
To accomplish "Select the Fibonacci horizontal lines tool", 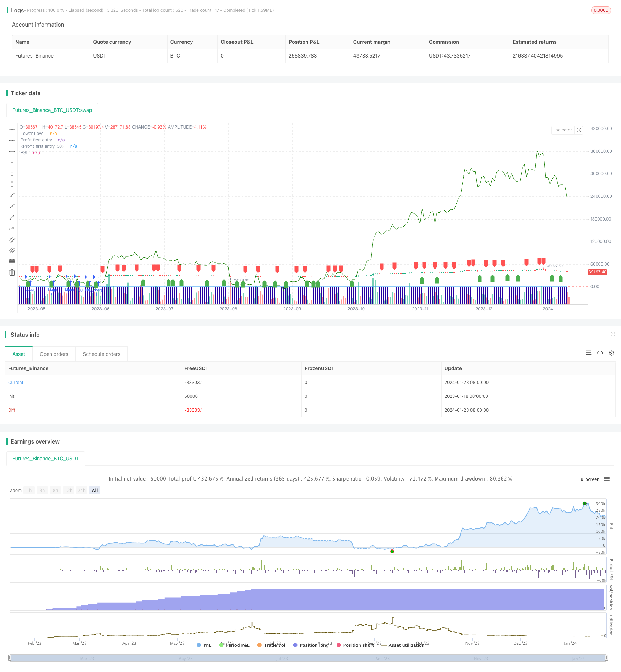I will coord(12,261).
